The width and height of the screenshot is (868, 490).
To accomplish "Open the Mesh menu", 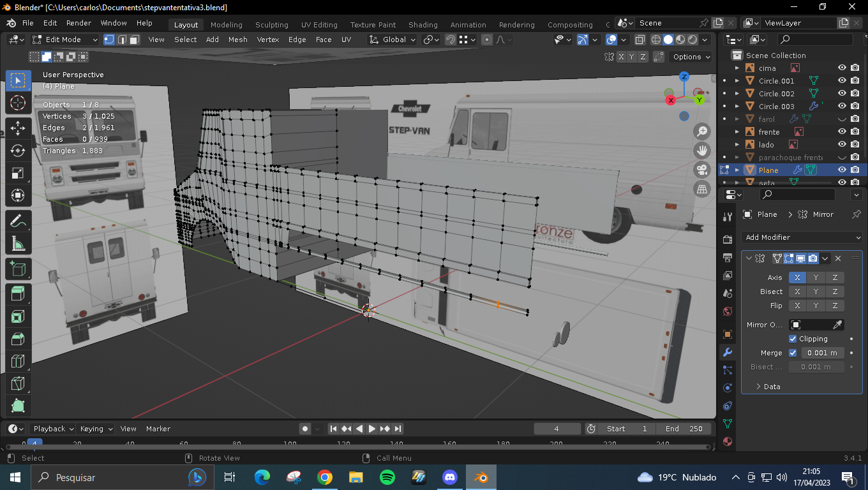I will point(237,40).
